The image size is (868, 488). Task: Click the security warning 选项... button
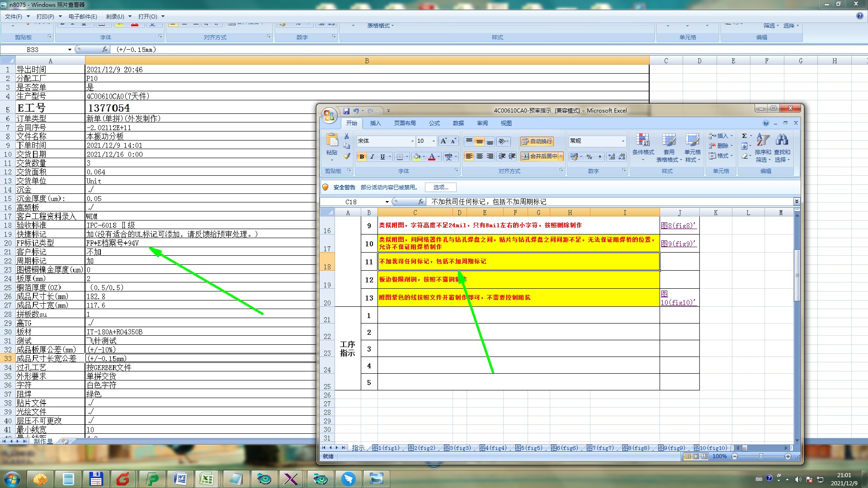tap(440, 187)
